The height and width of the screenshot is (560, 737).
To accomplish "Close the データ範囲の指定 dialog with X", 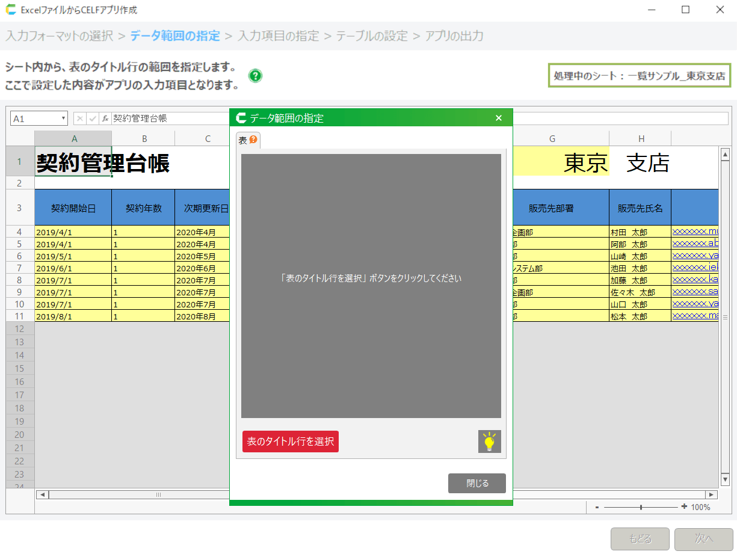I will 498,118.
